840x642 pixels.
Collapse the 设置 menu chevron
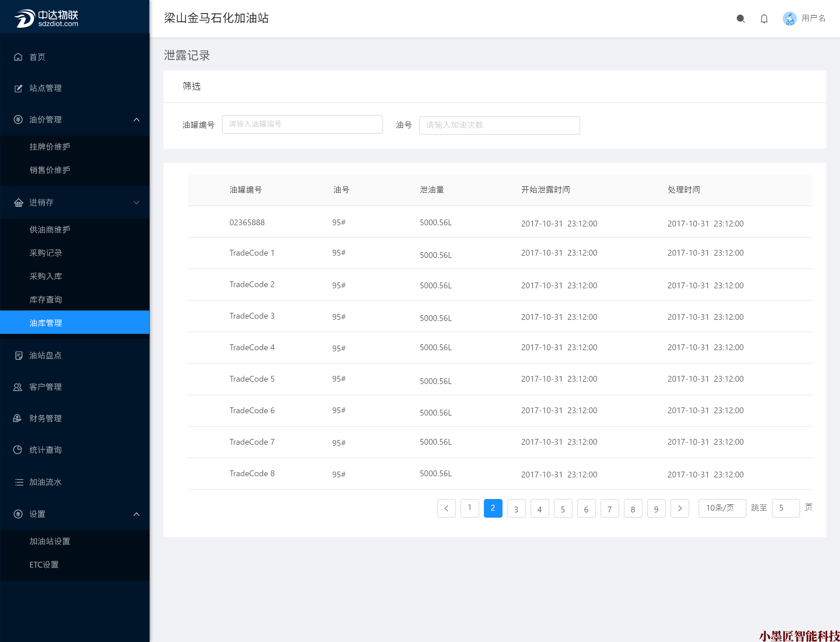(x=136, y=514)
